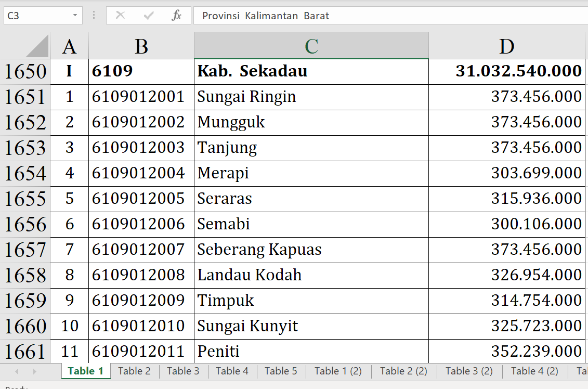
Task: Click the Cancel X icon in formula bar
Action: coord(121,16)
